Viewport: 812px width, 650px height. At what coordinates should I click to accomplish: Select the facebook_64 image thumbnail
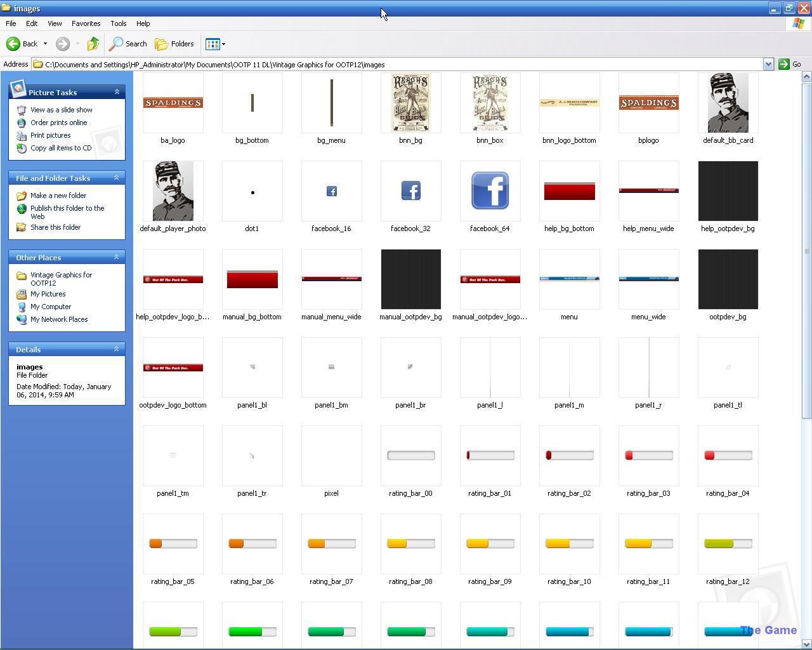[x=490, y=191]
